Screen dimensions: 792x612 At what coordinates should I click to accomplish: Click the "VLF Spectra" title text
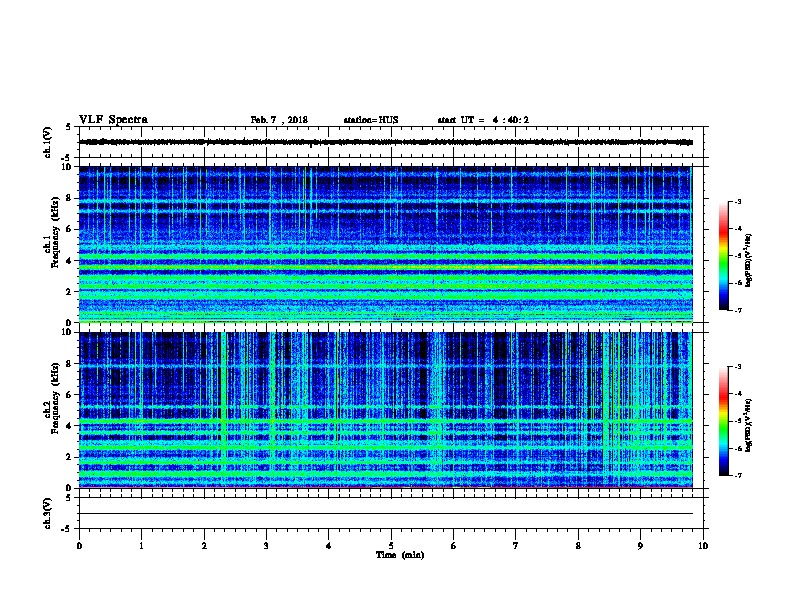point(113,120)
